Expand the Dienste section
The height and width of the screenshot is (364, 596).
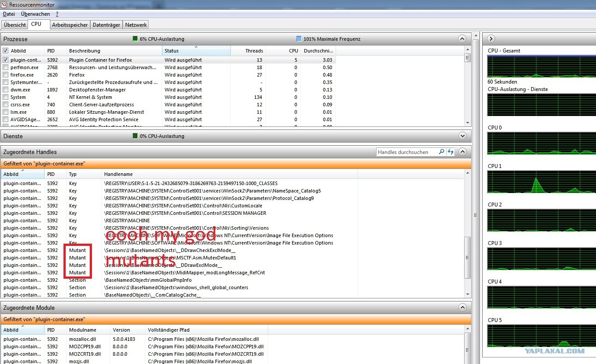tap(462, 136)
